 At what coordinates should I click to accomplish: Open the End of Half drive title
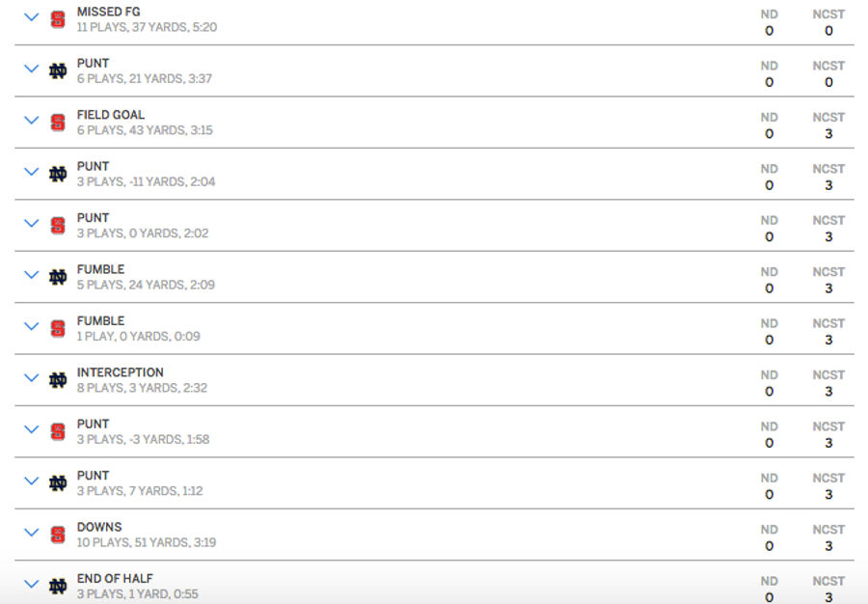click(115, 579)
